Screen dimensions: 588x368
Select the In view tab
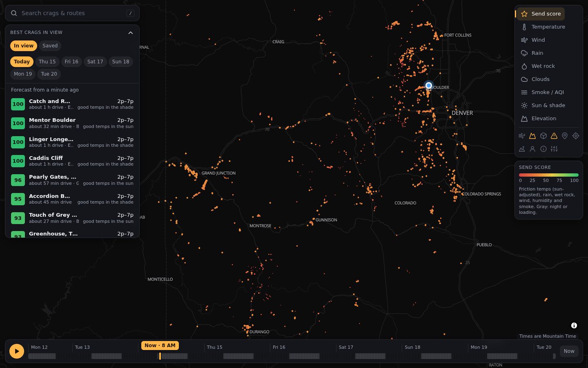point(24,46)
